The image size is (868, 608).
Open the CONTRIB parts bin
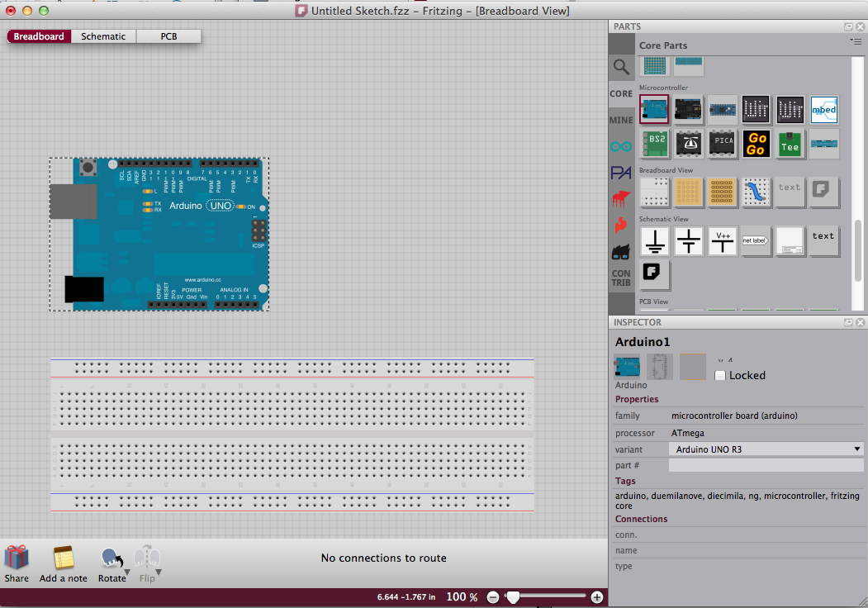point(621,278)
